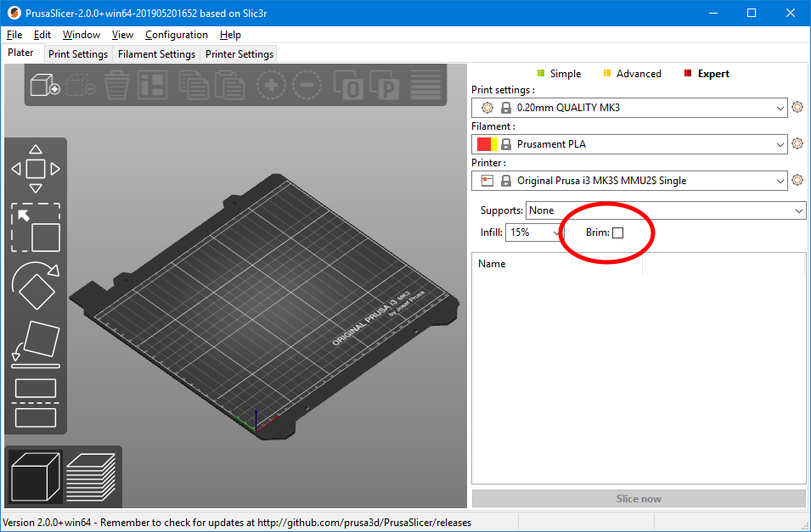The height and width of the screenshot is (532, 811).
Task: Open print settings gear next to QUALITY MK3
Action: pyautogui.click(x=797, y=107)
